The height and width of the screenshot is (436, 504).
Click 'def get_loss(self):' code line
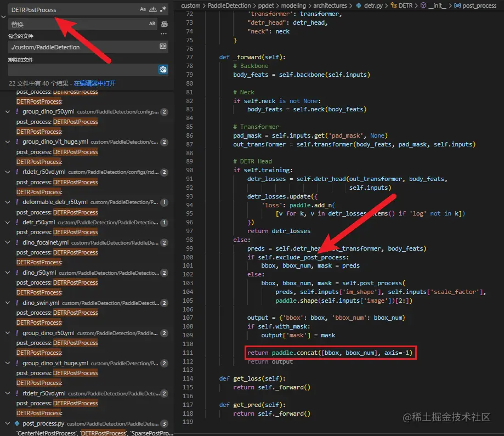[252, 379]
